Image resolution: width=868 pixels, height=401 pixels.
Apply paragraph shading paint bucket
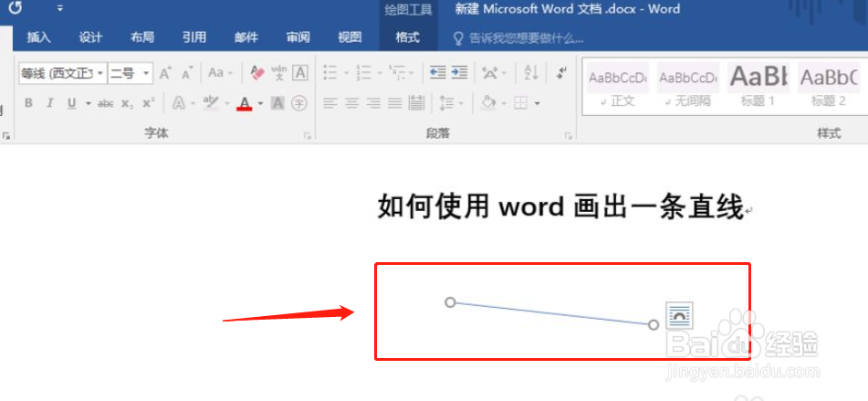(488, 103)
